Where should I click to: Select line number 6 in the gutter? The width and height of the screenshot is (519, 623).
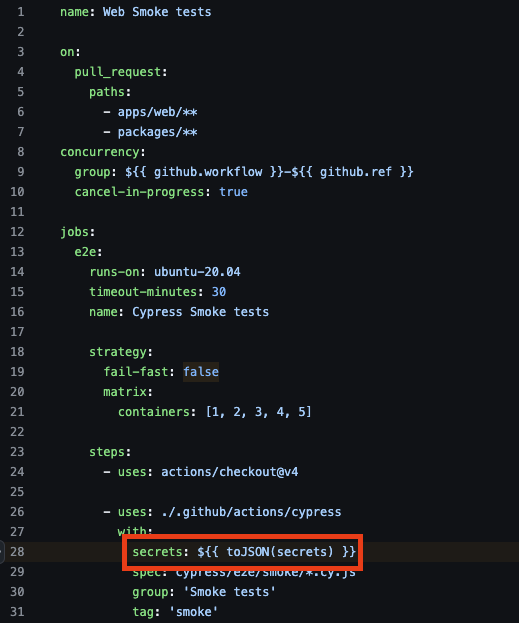21,112
